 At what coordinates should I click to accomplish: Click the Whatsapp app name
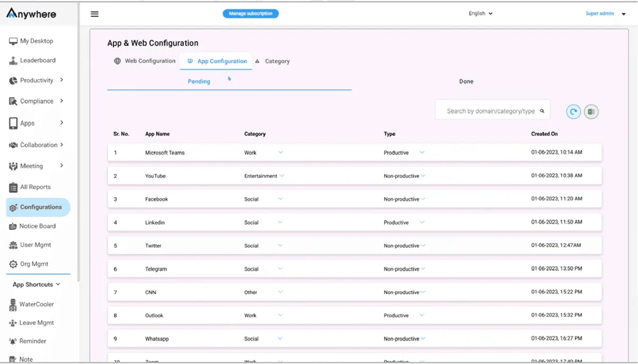pyautogui.click(x=157, y=339)
